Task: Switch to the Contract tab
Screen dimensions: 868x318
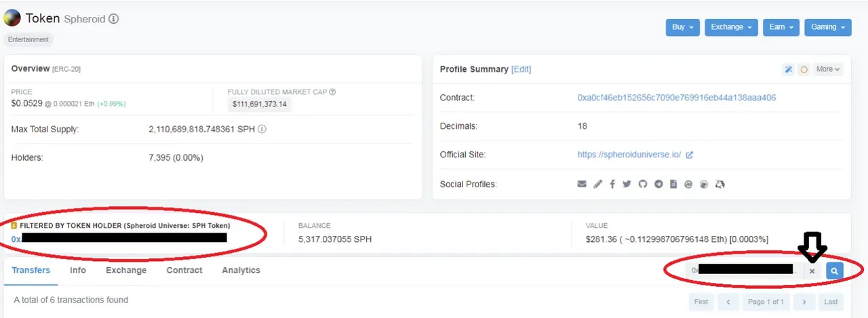Action: pyautogui.click(x=184, y=270)
